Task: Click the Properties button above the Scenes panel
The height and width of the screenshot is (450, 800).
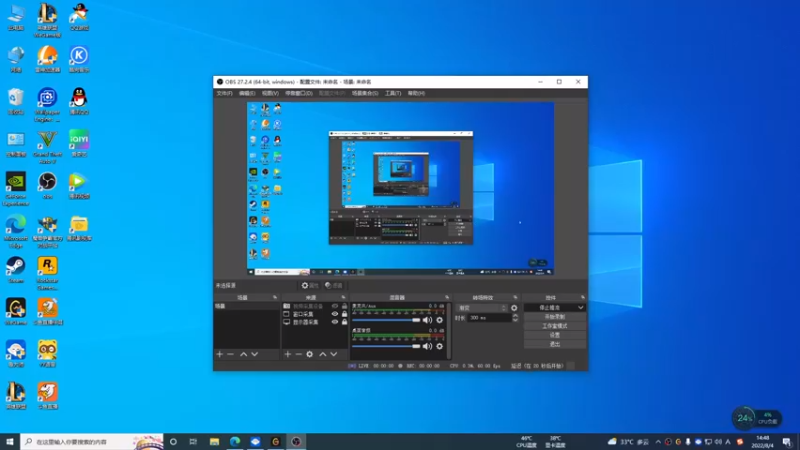Action: click(x=310, y=286)
